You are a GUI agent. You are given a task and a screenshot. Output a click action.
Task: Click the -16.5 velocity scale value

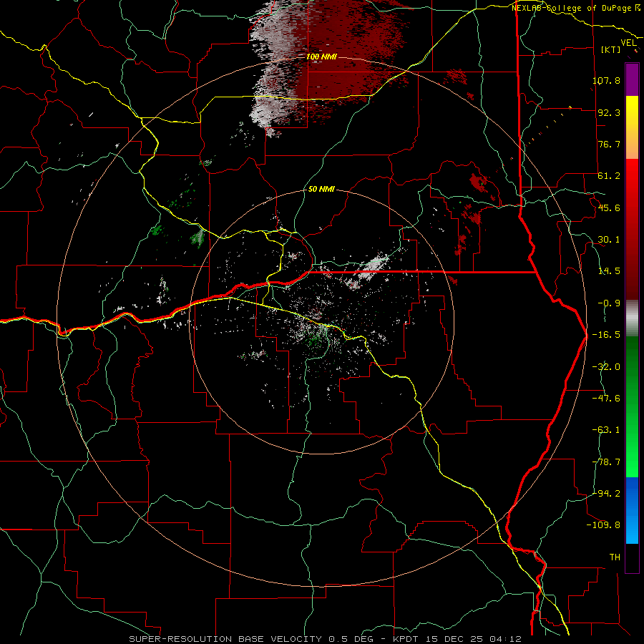(606, 335)
